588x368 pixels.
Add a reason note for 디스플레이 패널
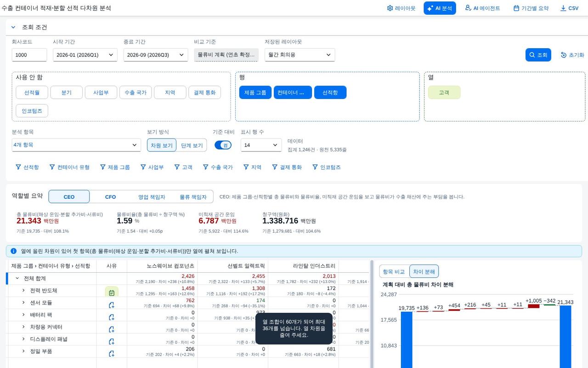pyautogui.click(x=112, y=341)
